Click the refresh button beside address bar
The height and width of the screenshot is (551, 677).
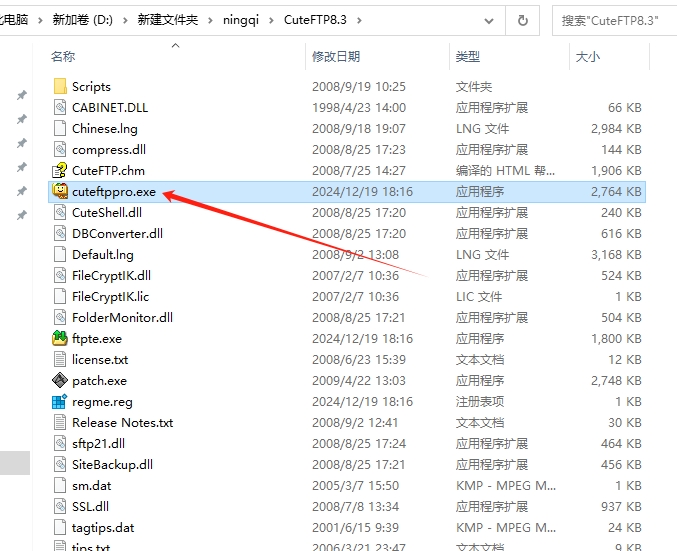click(522, 20)
